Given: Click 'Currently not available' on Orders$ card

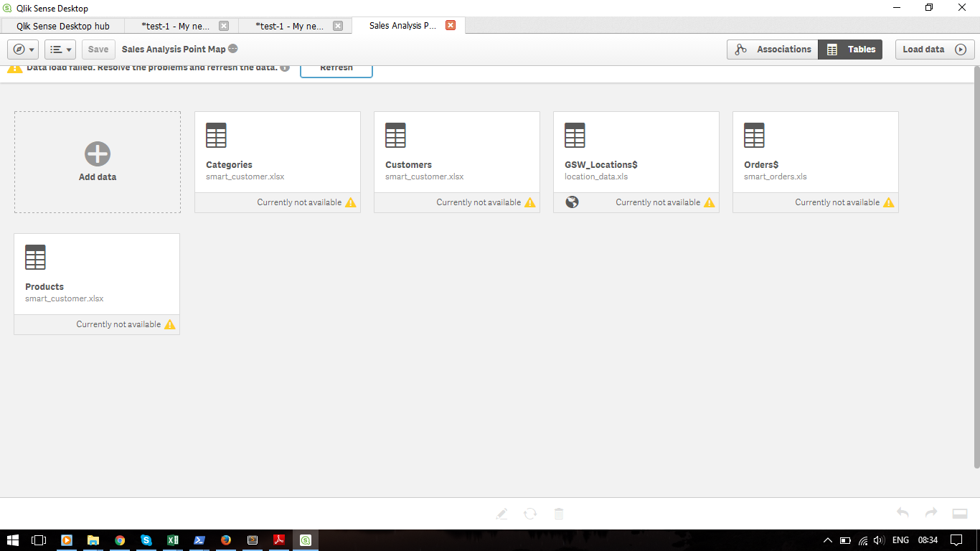Looking at the screenshot, I should [837, 202].
